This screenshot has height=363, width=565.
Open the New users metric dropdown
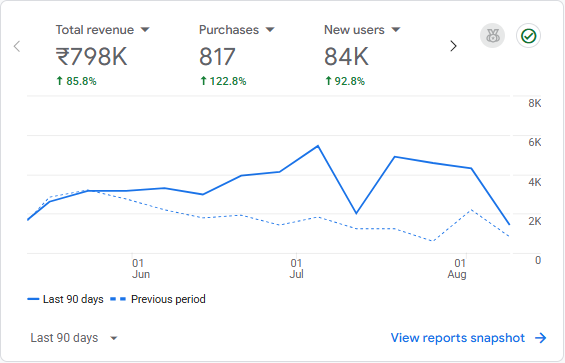click(362, 30)
